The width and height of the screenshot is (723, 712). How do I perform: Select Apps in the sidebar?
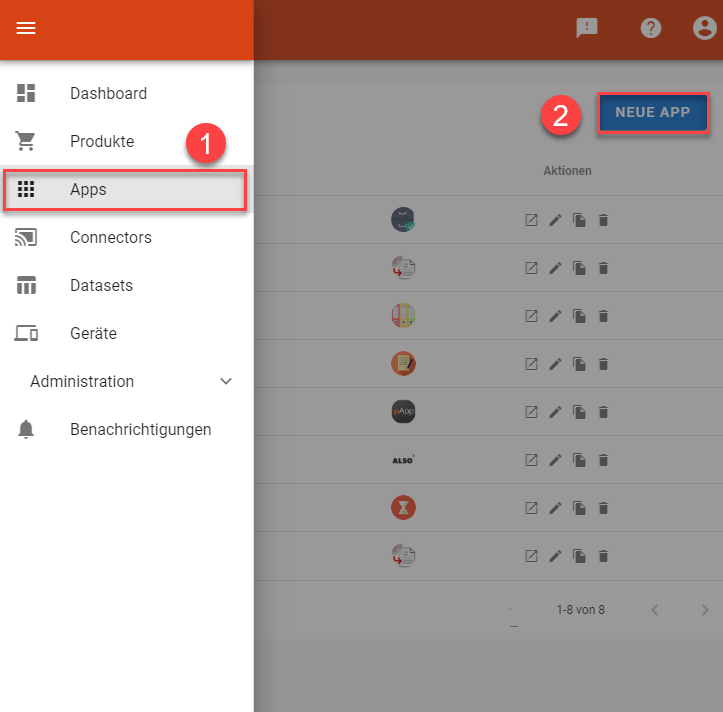[x=125, y=190]
